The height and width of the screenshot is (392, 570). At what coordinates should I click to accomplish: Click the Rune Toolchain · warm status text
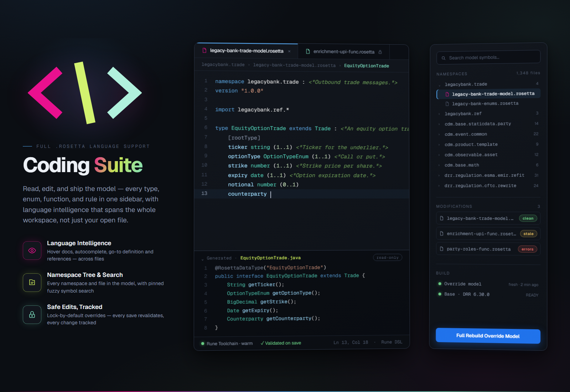coord(229,344)
